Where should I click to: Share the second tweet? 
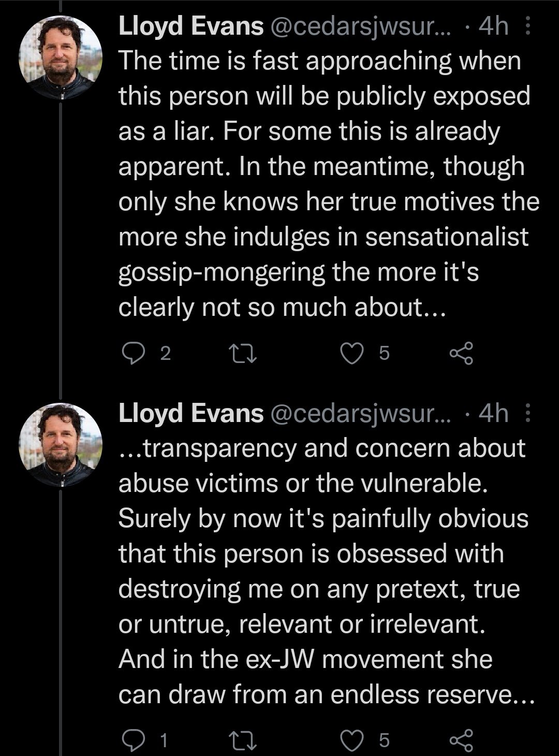[461, 741]
